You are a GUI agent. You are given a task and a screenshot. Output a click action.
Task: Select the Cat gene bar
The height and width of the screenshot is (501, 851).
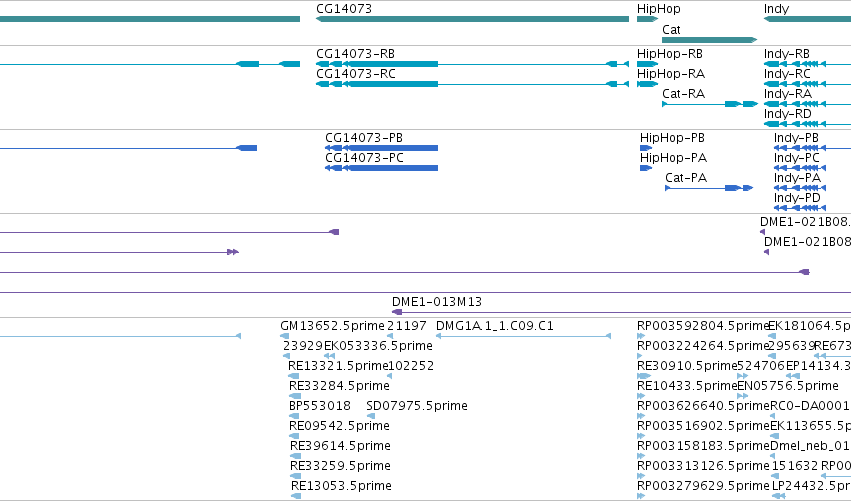point(709,40)
